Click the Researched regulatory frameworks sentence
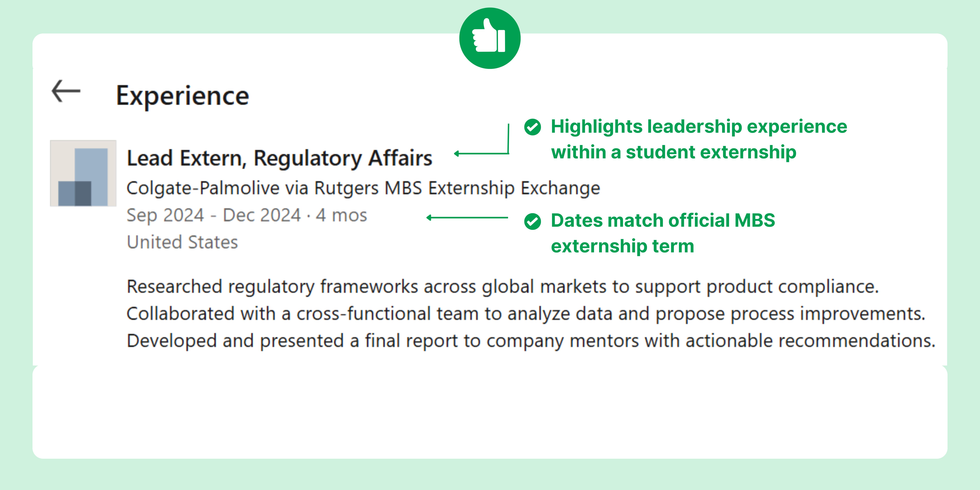The height and width of the screenshot is (490, 980). pos(502,286)
